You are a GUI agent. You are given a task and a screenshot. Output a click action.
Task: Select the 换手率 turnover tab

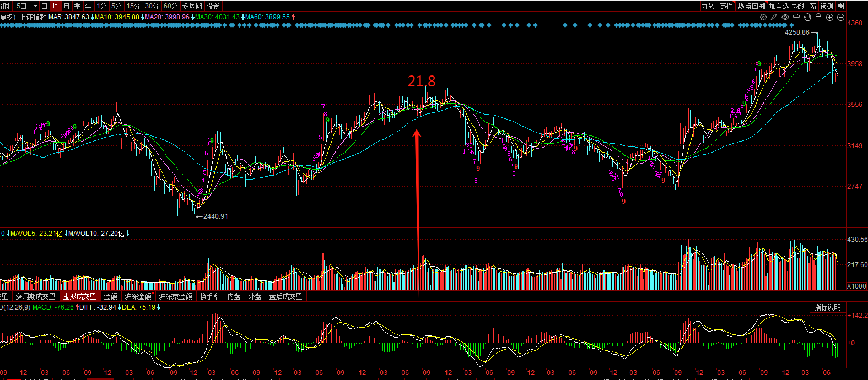coord(210,296)
